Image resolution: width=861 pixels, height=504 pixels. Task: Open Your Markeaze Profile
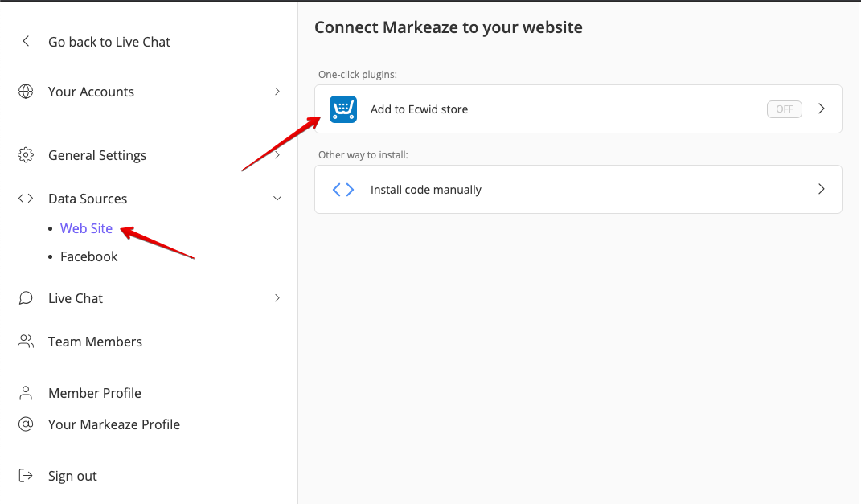(114, 424)
